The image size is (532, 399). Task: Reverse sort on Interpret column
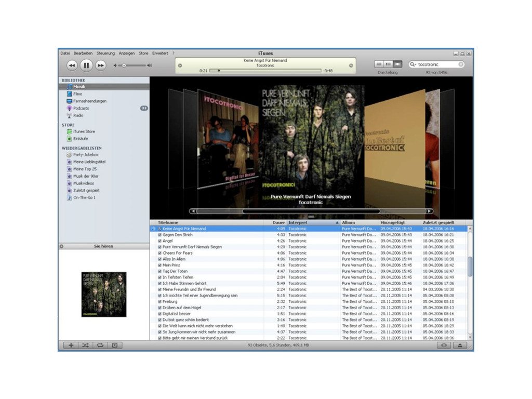click(313, 222)
